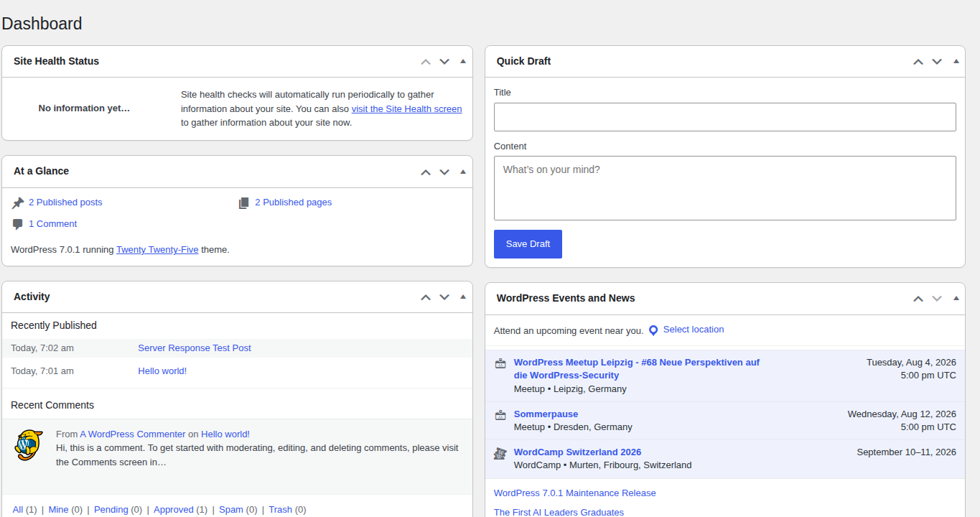980x517 pixels.
Task: Open Hello world! in Recently Published
Action: coord(162,371)
